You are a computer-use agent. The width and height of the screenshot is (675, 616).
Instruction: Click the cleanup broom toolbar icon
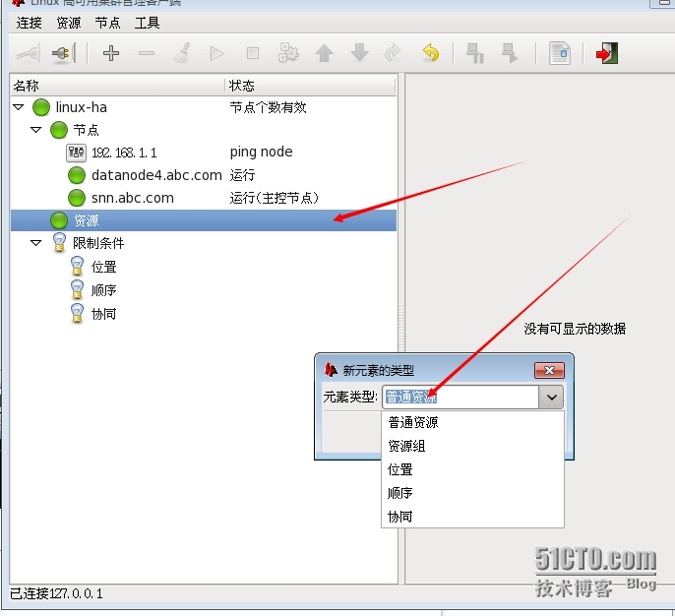coord(182,53)
